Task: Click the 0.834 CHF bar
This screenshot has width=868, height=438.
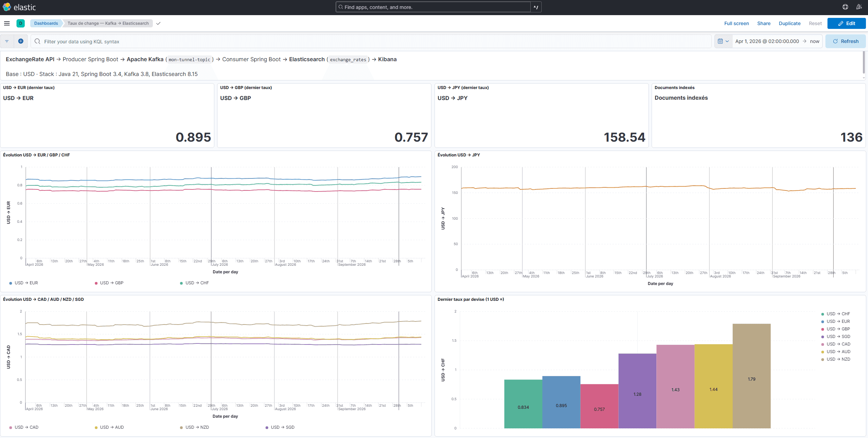Action: tap(523, 404)
